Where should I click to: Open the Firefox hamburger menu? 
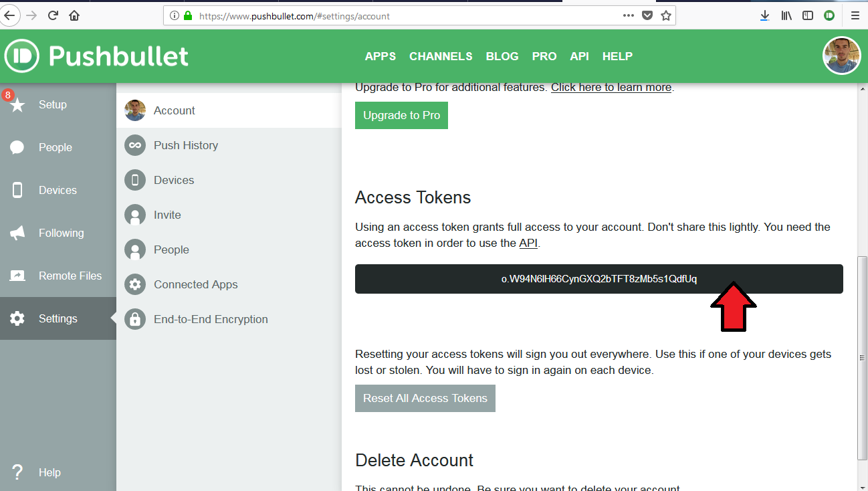point(855,15)
